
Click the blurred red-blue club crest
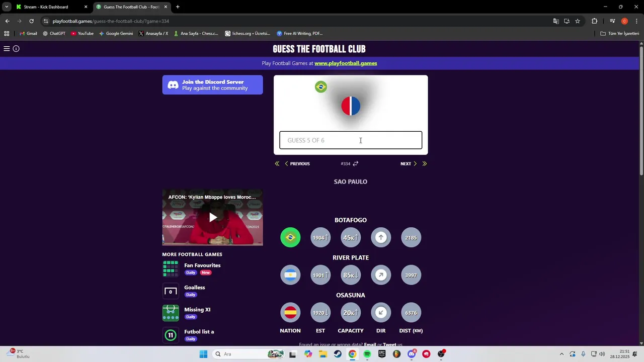[x=351, y=106]
